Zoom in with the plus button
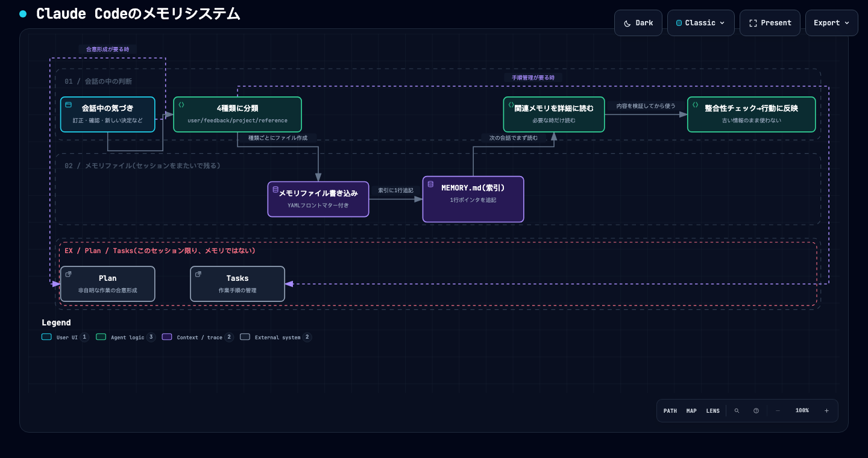The width and height of the screenshot is (868, 458). 826,411
